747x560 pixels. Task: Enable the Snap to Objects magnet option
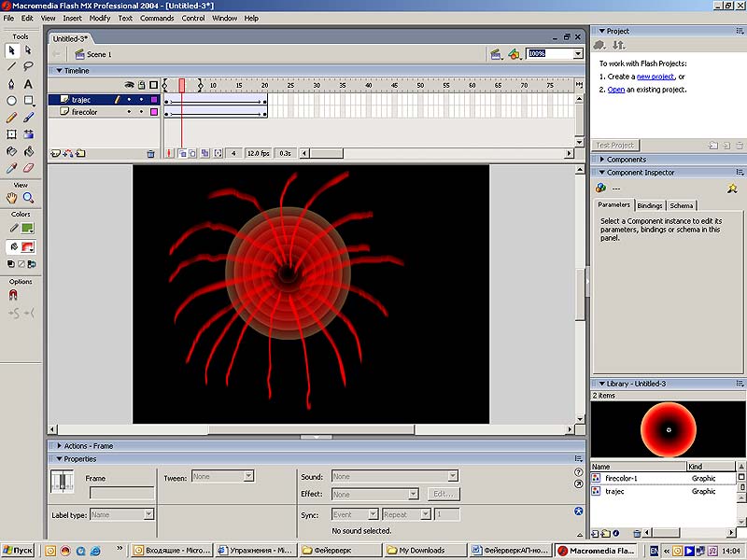13,295
